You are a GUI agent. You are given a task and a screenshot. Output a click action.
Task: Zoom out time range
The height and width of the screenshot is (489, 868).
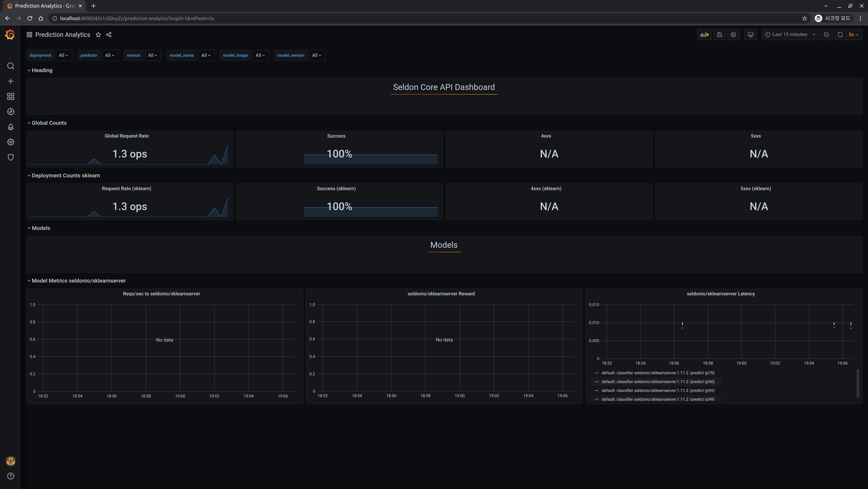tap(826, 34)
